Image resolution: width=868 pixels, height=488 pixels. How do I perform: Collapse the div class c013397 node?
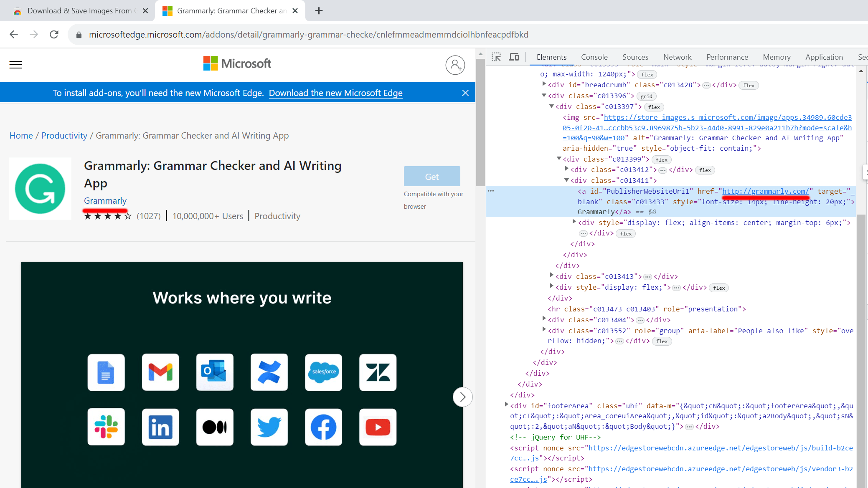click(x=551, y=106)
